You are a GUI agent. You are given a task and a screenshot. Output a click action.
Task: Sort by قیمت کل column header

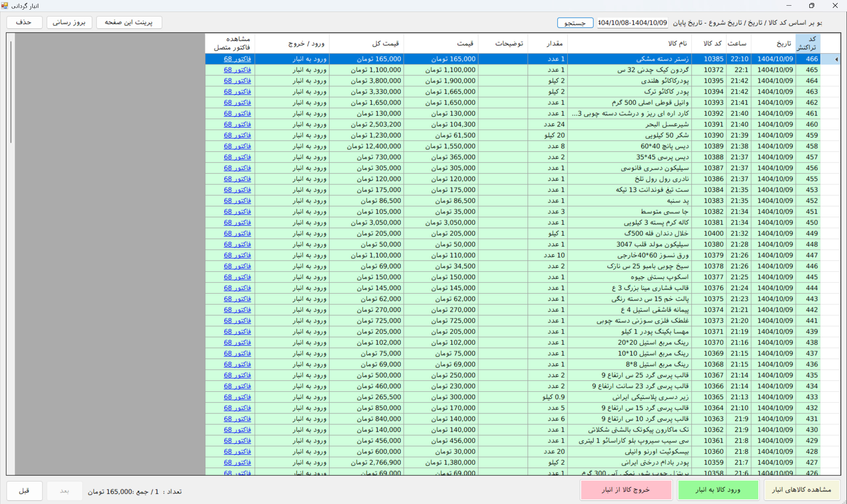coord(385,44)
